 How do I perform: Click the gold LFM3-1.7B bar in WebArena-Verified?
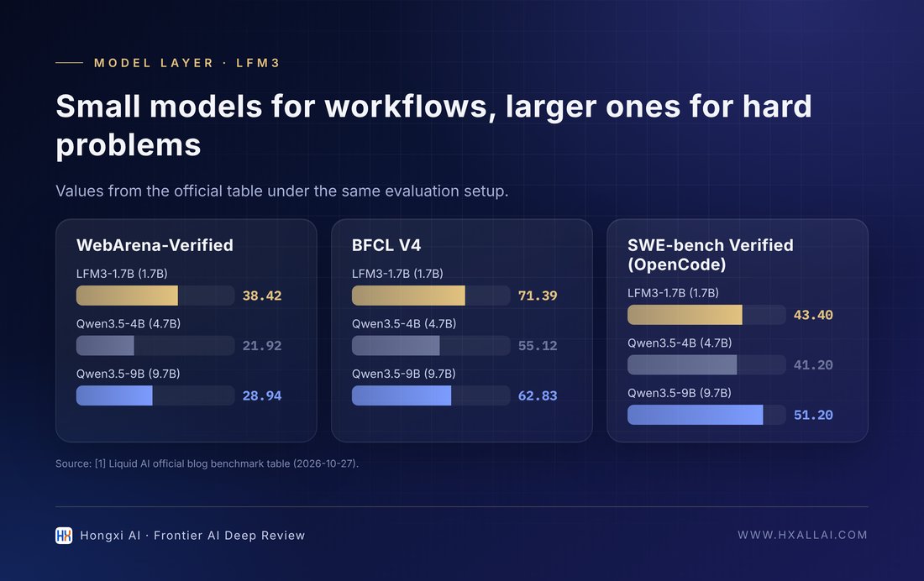point(127,296)
